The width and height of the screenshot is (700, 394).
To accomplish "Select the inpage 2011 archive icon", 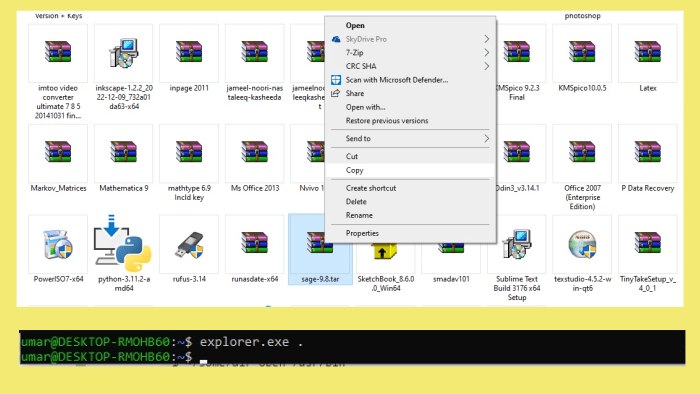I will coord(189,52).
